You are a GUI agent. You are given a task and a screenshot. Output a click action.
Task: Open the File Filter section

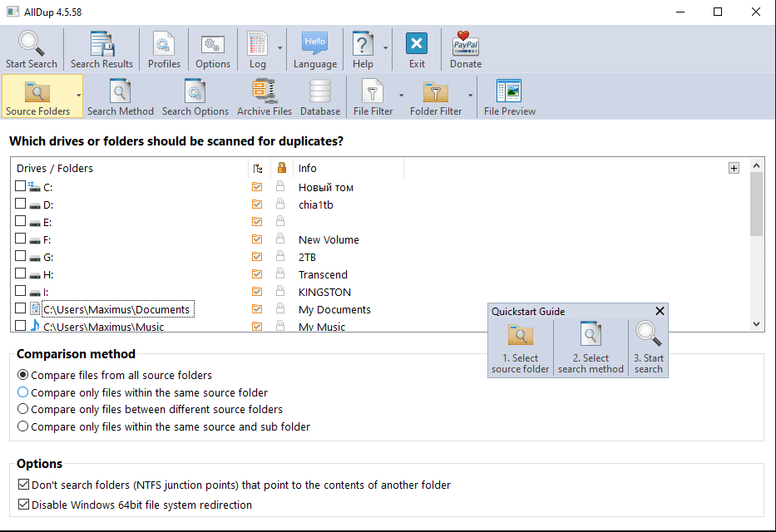pos(373,97)
